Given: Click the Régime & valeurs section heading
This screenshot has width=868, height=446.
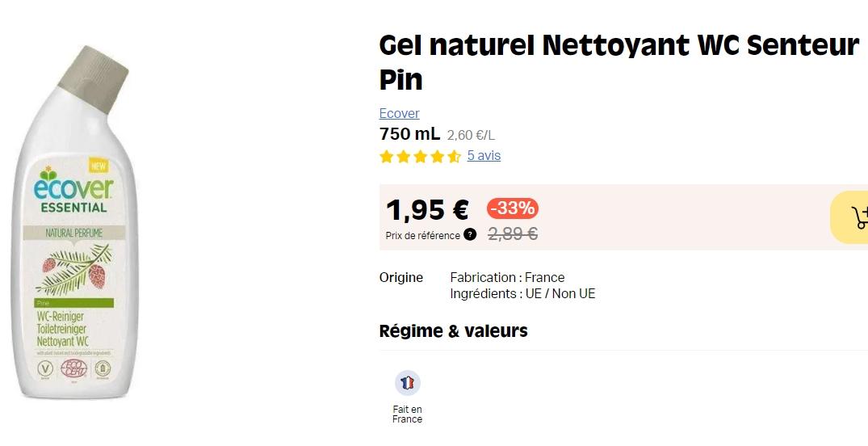Looking at the screenshot, I should click(453, 330).
